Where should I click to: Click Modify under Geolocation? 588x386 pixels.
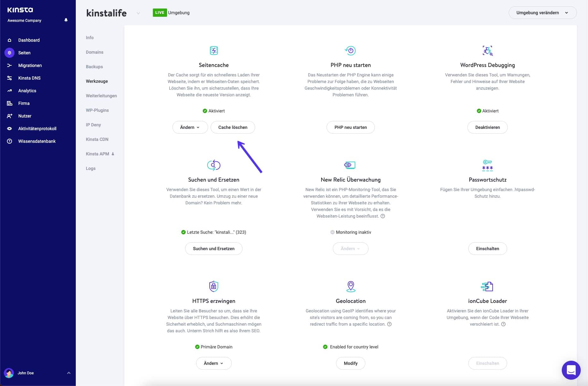[x=351, y=363]
